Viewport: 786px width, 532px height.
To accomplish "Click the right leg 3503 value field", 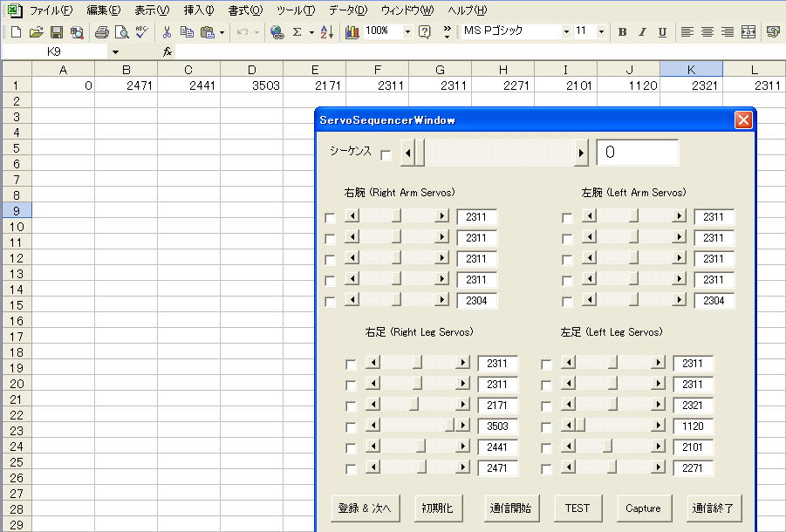I will pyautogui.click(x=497, y=426).
